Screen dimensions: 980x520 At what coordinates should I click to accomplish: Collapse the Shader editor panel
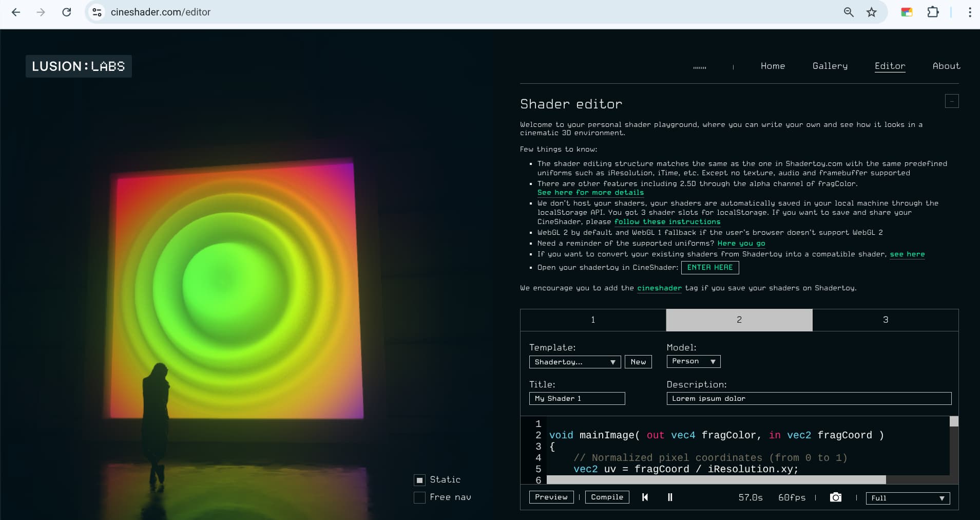click(x=951, y=101)
